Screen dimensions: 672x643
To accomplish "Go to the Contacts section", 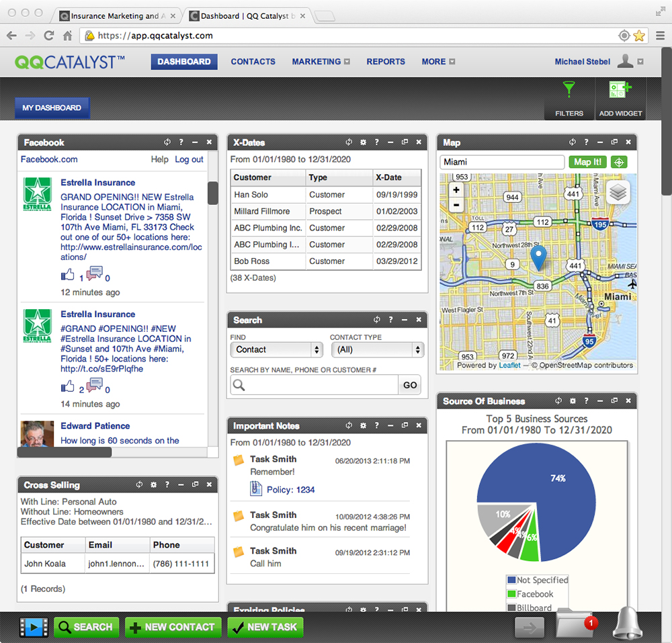I will (x=253, y=62).
